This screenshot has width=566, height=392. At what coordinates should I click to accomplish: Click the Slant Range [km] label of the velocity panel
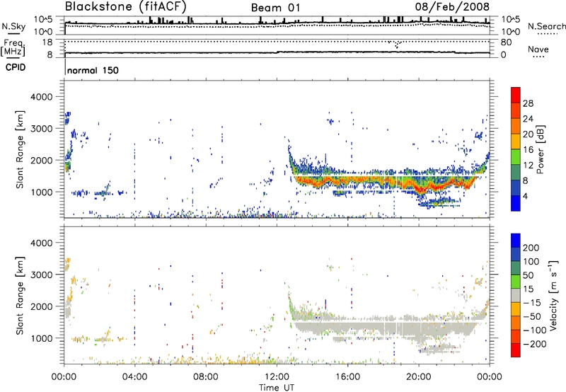[20, 295]
